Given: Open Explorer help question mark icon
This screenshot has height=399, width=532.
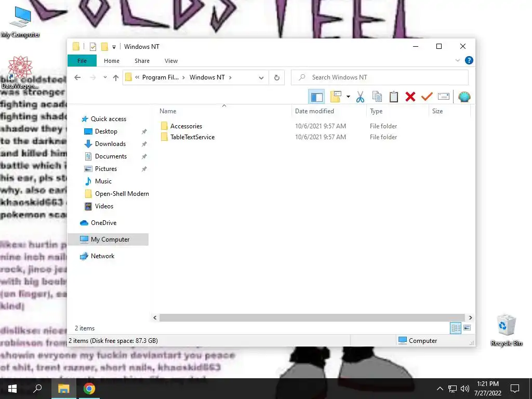Looking at the screenshot, I should [x=469, y=60].
